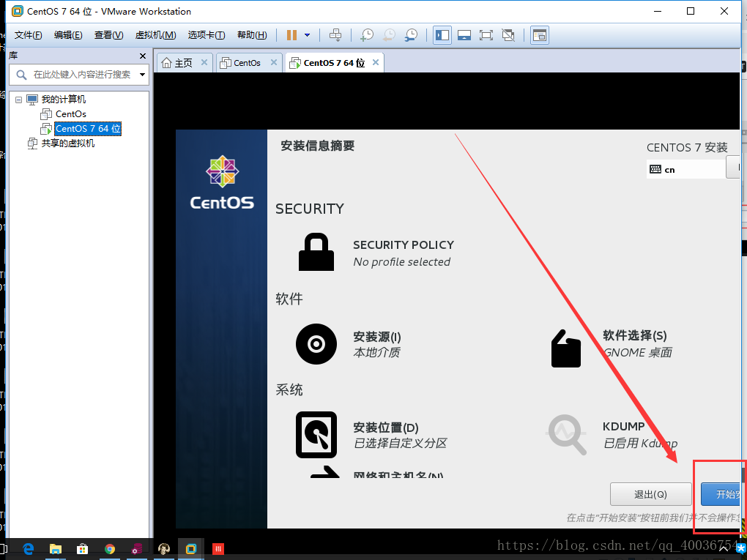747x560 pixels.
Task: Pause the virtual machine from the toolbar
Action: pos(291,35)
